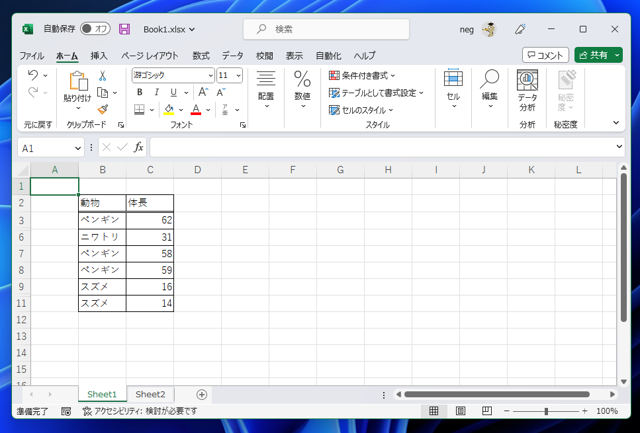Switch to the 表示 tab
The image size is (640, 433).
pyautogui.click(x=294, y=56)
